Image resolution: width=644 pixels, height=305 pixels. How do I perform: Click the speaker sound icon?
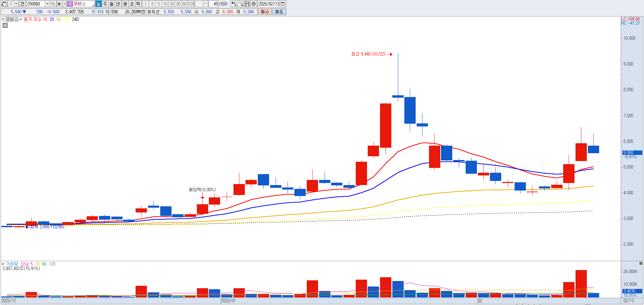click(x=60, y=4)
